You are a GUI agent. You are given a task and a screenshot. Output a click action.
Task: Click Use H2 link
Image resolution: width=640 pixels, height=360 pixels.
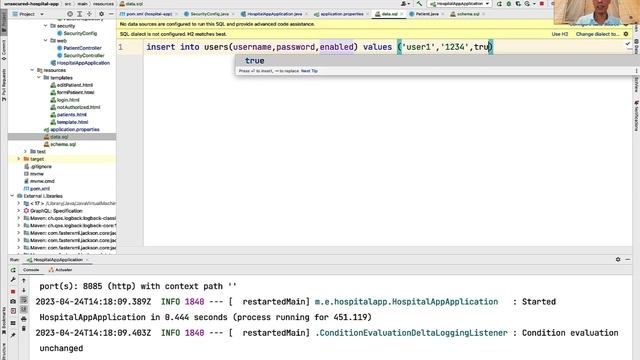(560, 34)
